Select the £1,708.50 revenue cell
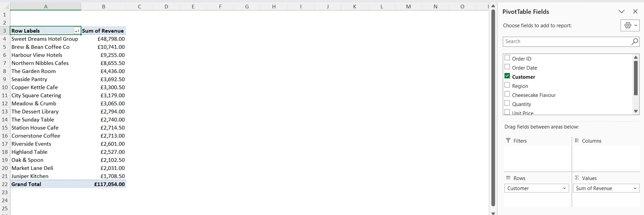The height and width of the screenshot is (215, 644). pos(103,176)
